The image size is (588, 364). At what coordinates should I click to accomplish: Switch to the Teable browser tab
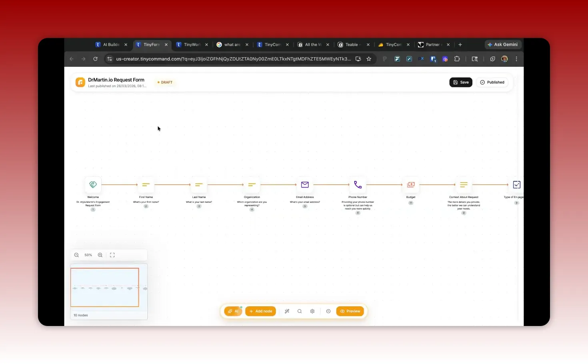(351, 44)
